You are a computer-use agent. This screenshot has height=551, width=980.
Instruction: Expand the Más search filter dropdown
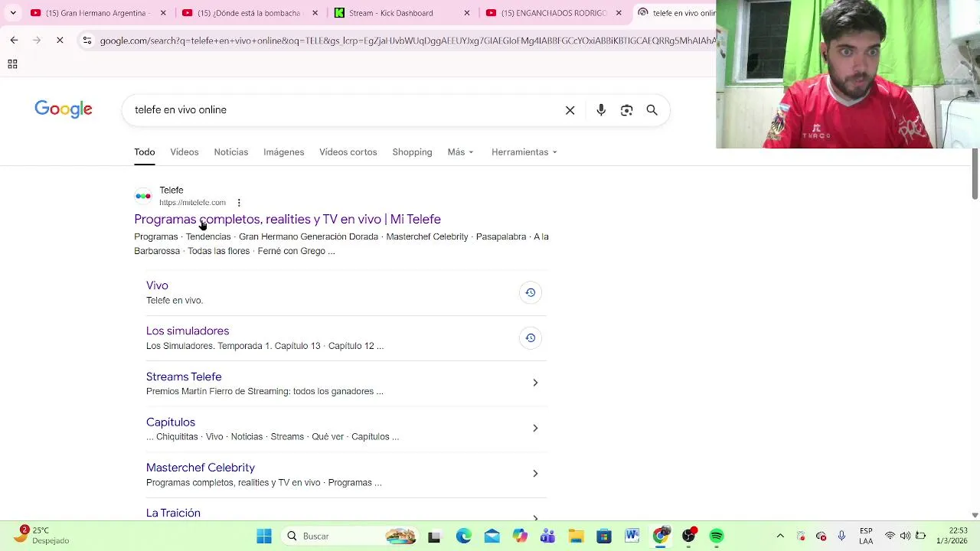click(x=461, y=152)
